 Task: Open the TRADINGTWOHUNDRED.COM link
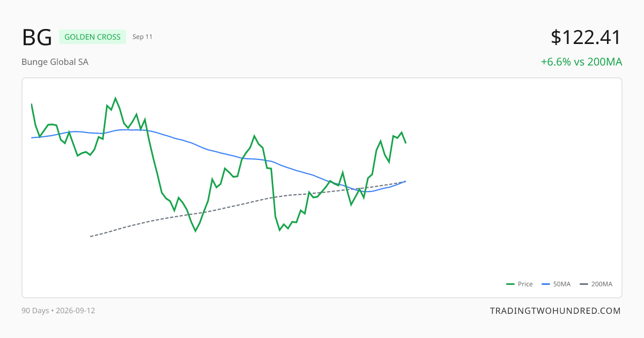tap(555, 311)
